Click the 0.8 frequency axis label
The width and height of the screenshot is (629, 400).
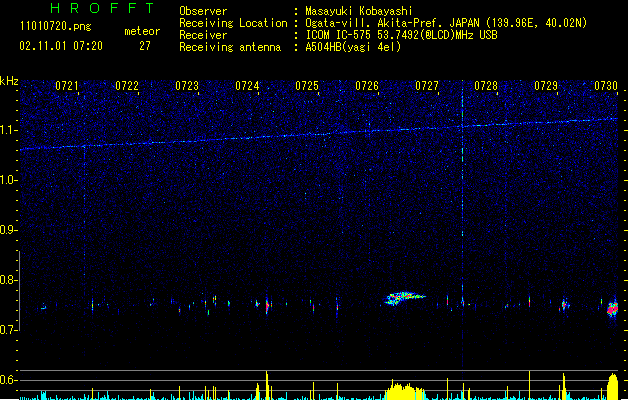(9, 280)
